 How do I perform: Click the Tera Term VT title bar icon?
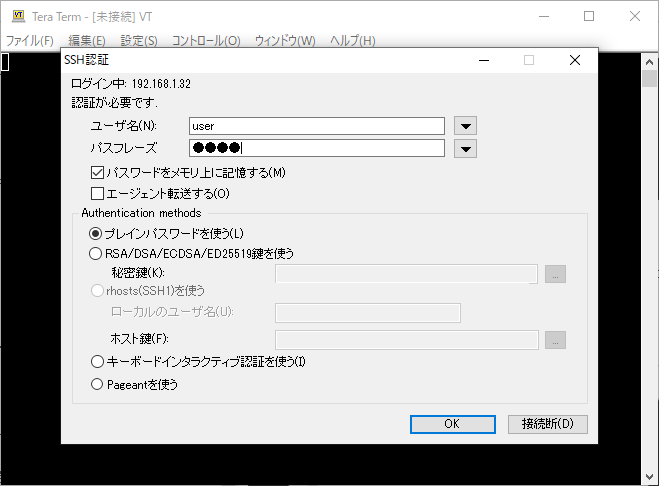[x=18, y=16]
